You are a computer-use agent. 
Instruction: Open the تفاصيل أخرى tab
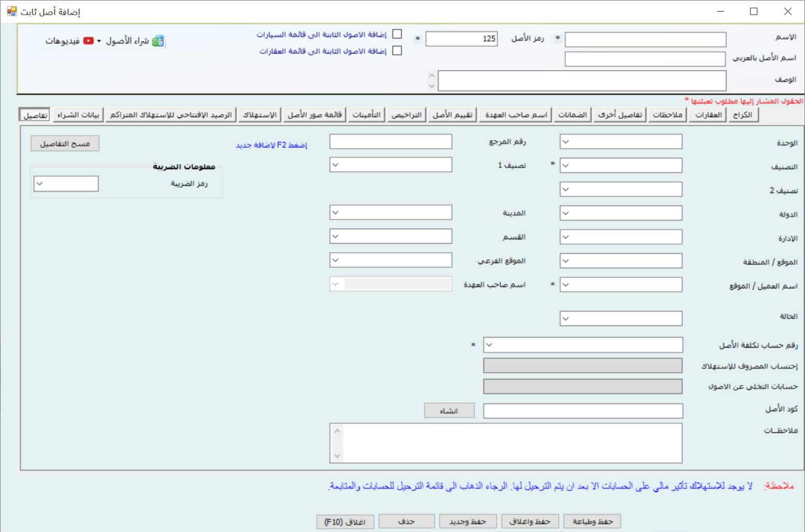621,115
